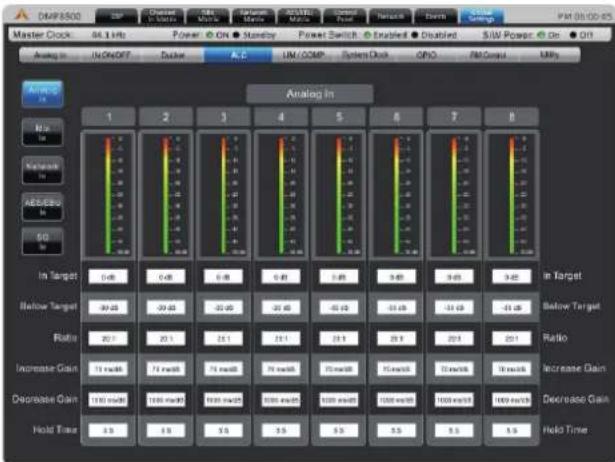Screen dimensions: 615x462
Task: Click channel 2 header
Action: click(166, 117)
